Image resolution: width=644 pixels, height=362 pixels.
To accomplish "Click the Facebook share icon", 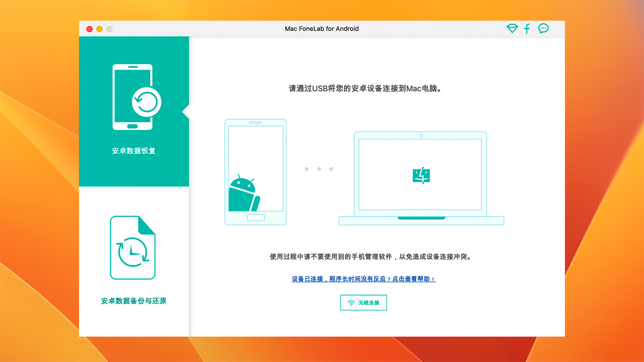I will click(x=527, y=28).
